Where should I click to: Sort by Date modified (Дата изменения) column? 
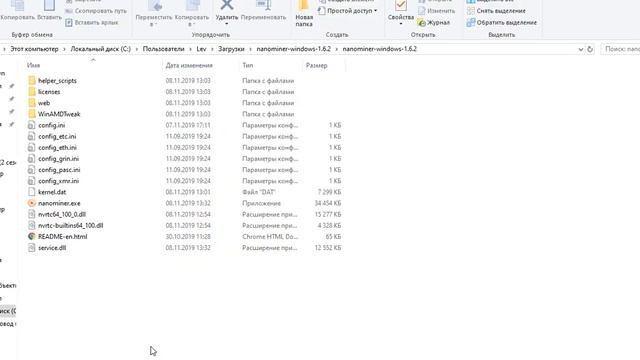pyautogui.click(x=189, y=65)
